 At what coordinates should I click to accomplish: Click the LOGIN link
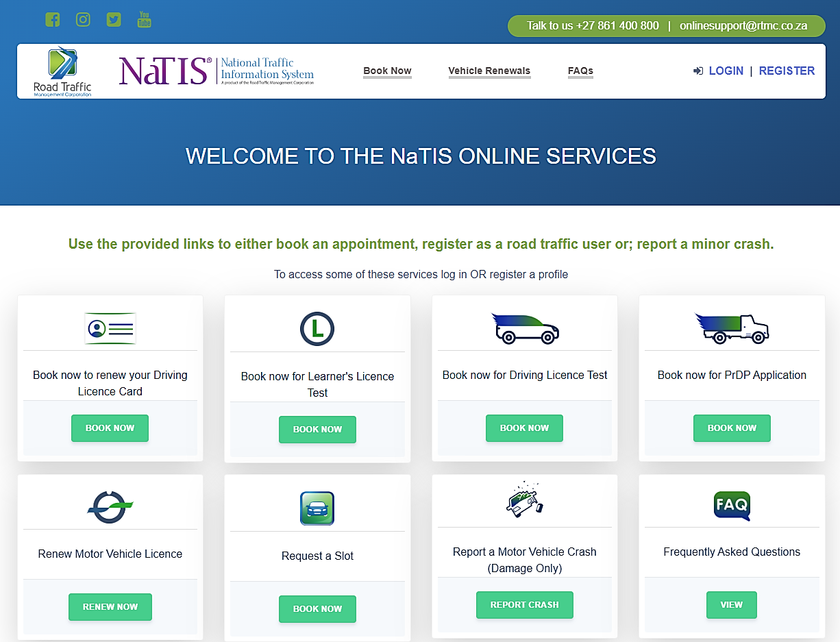tap(726, 71)
